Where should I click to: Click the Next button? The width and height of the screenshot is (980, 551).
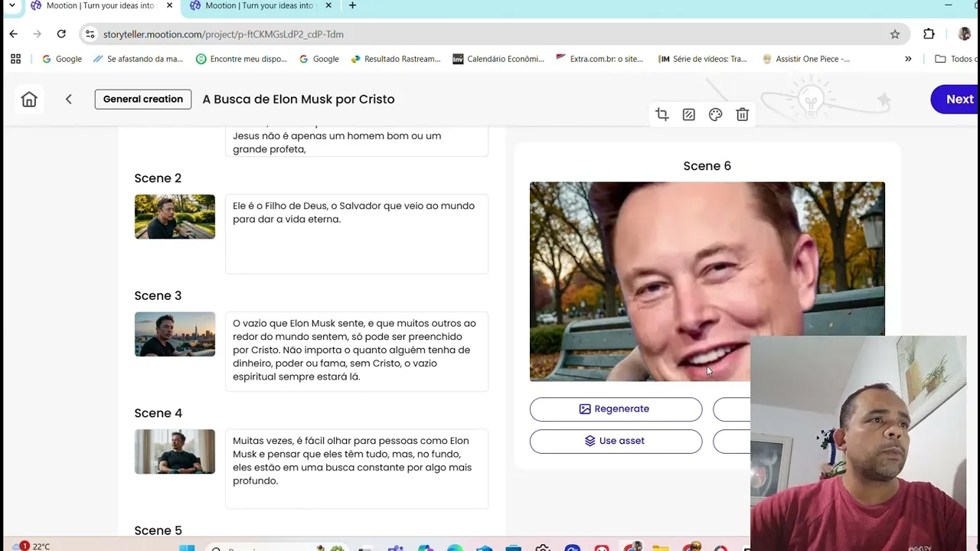point(955,99)
